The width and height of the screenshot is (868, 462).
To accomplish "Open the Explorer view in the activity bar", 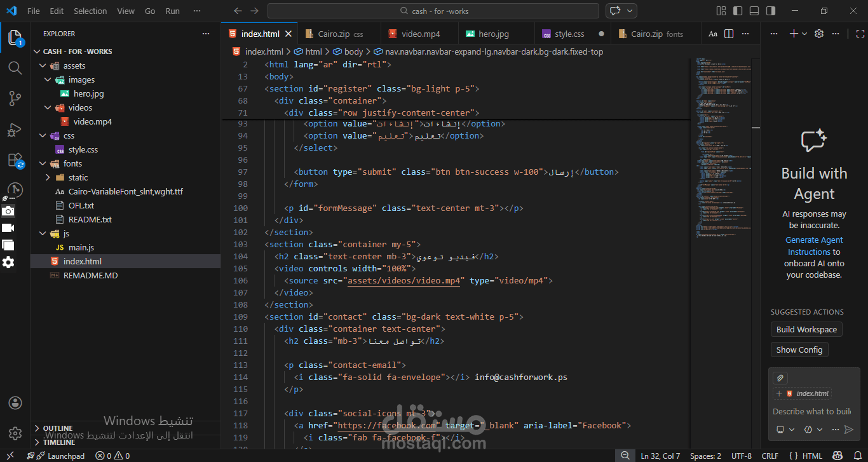I will tap(15, 38).
